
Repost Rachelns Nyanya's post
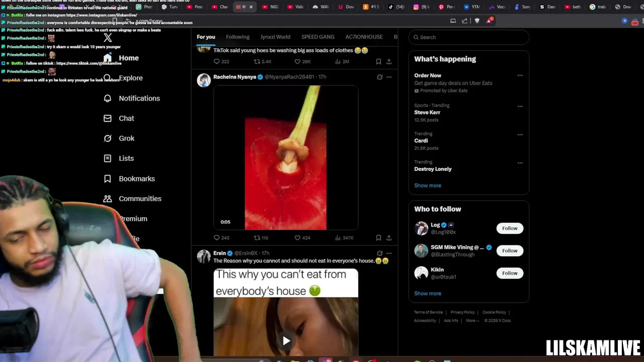click(x=261, y=238)
